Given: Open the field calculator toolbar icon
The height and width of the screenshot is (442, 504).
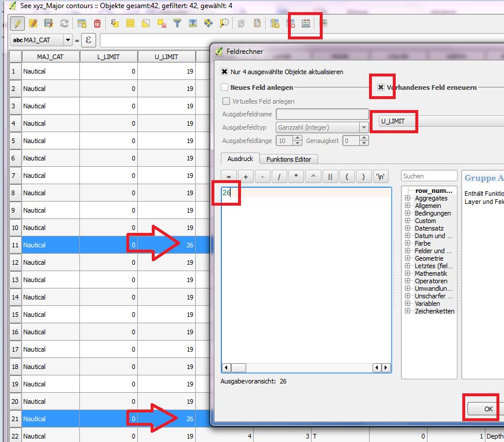Looking at the screenshot, I should tap(306, 23).
